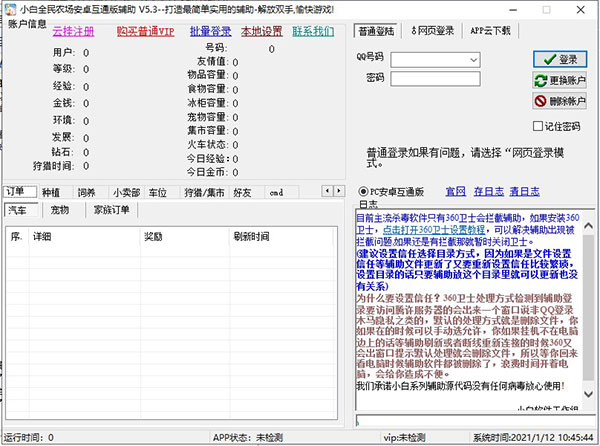Open the 家族订单 sub-tab
This screenshot has height=446, width=600.
pyautogui.click(x=111, y=210)
